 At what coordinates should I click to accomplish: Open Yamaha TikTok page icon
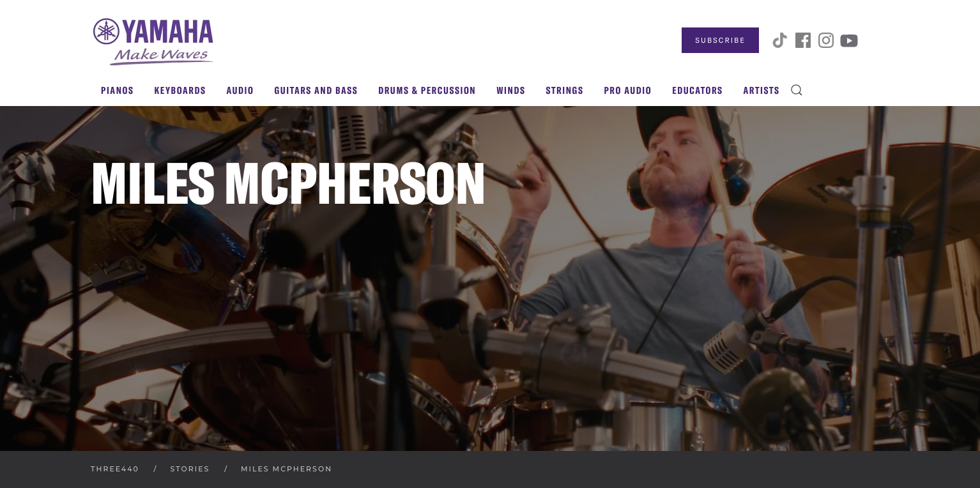pyautogui.click(x=779, y=41)
